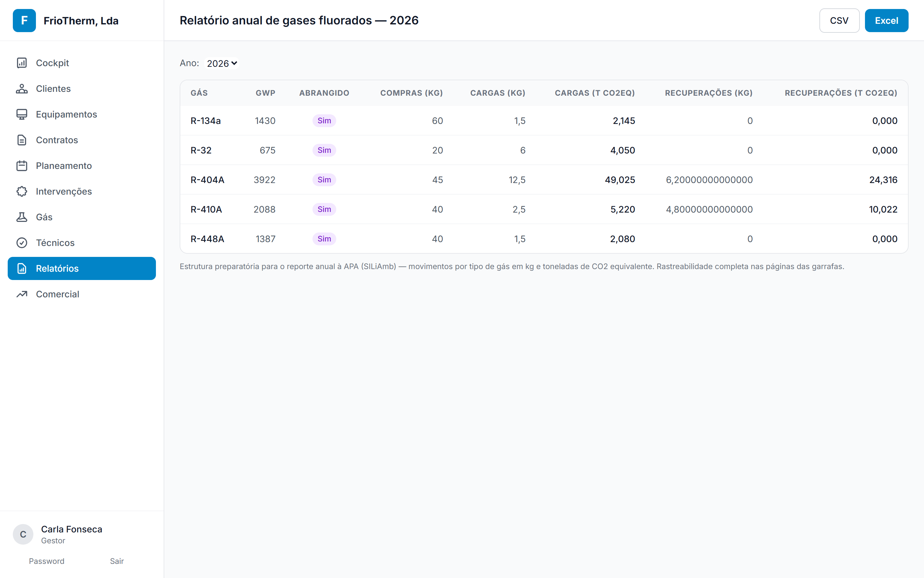Screen dimensions: 924x578
Task: Click the Sim badge in R-404A row
Action: [x=324, y=180]
